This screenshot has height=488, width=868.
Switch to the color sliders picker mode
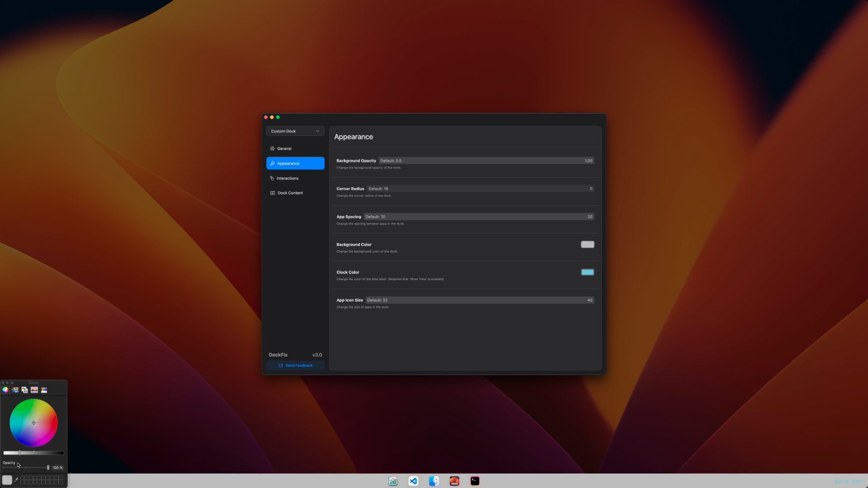tap(15, 390)
